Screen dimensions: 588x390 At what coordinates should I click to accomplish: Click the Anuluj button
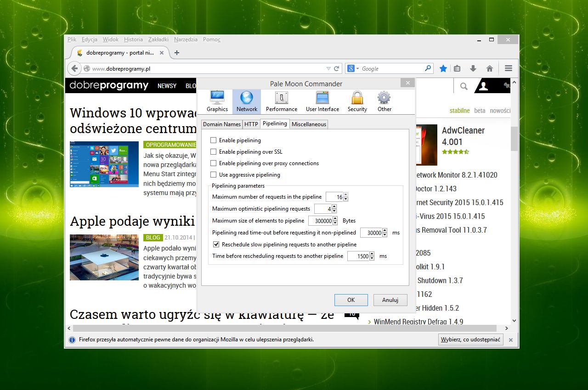[390, 300]
